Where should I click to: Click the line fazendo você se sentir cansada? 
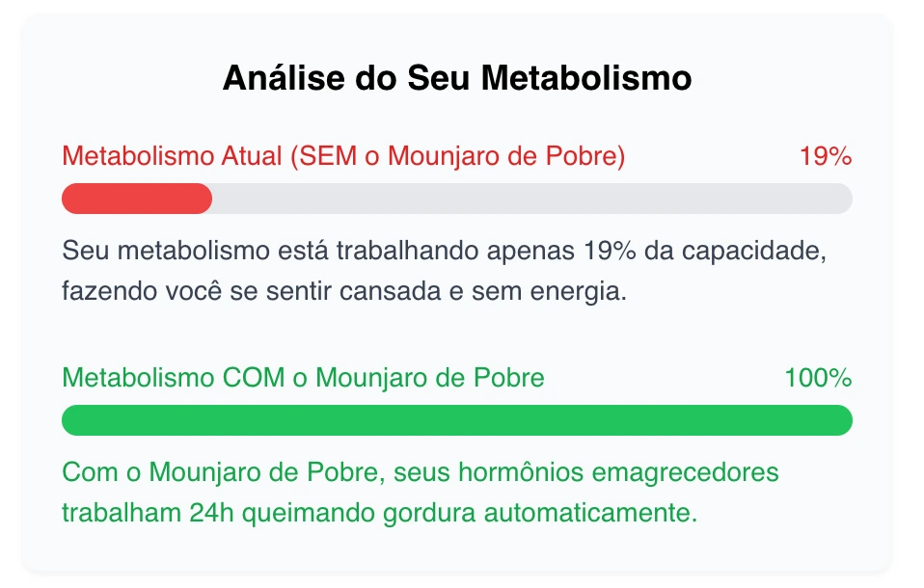344,290
